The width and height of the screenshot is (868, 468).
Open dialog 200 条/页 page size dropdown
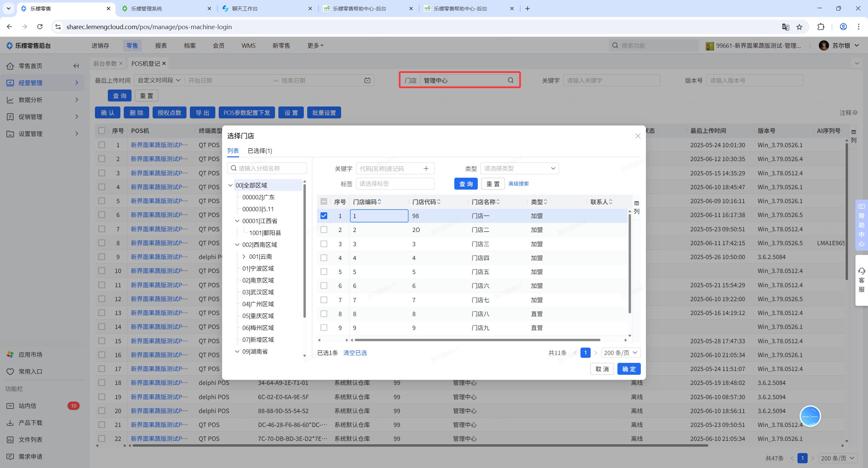(621, 353)
